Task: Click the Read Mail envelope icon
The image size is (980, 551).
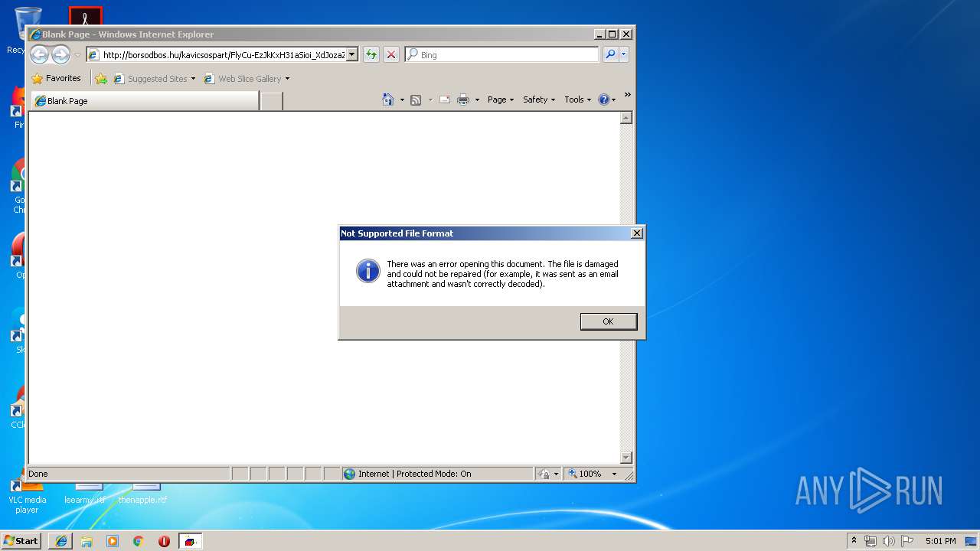Action: click(445, 99)
